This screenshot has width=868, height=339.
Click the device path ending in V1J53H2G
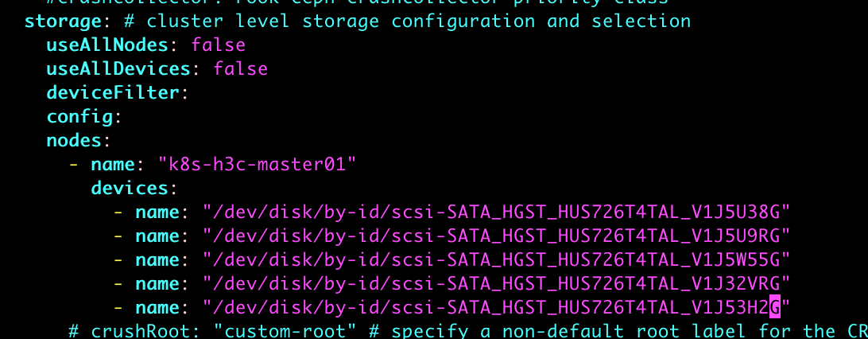tap(496, 307)
